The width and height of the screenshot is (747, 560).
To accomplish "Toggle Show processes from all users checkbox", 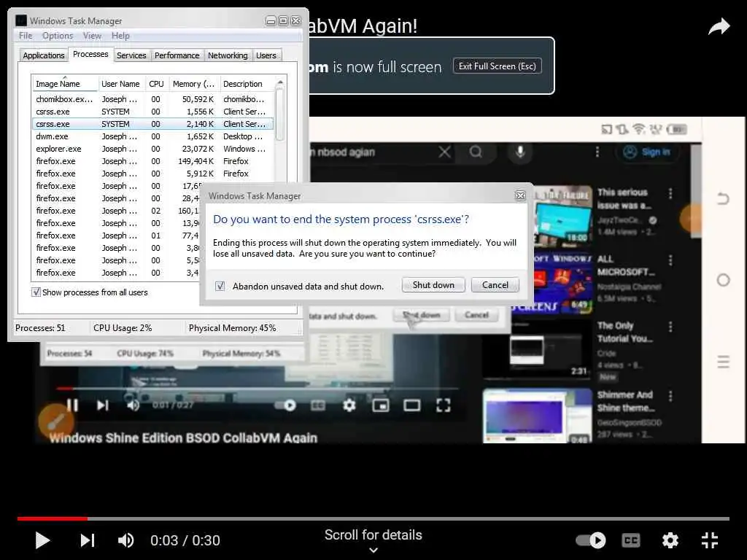I will [x=36, y=292].
